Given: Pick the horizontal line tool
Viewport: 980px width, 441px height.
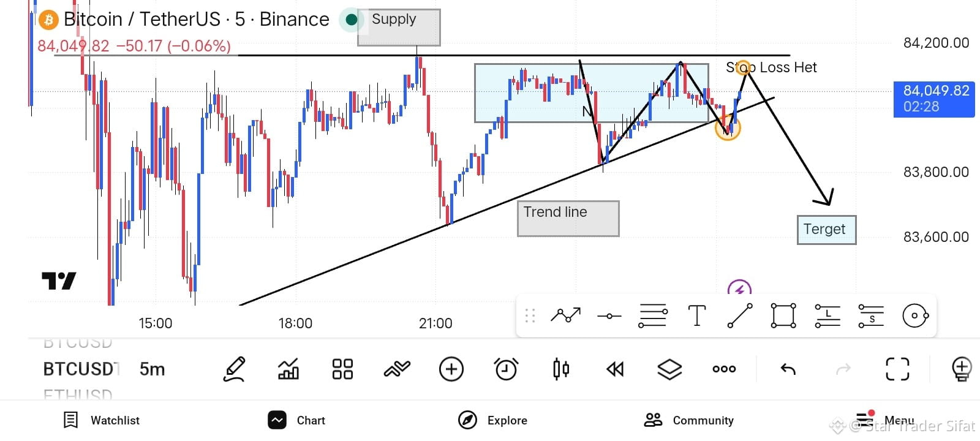Looking at the screenshot, I should pos(609,316).
